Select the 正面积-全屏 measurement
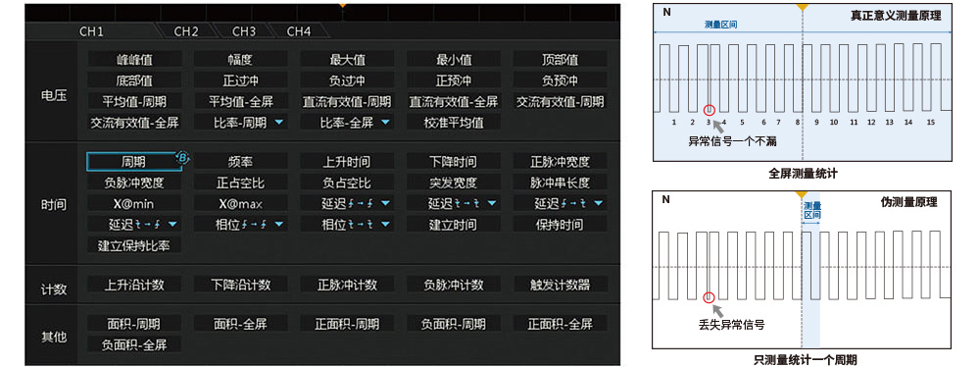 click(x=560, y=324)
